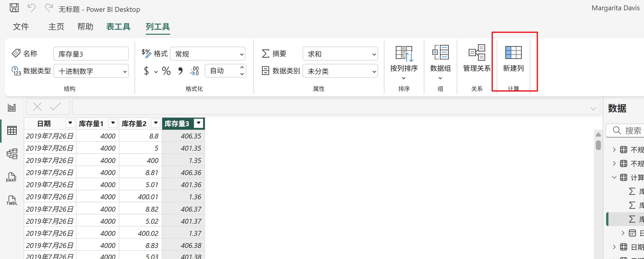Screen dimensions: 644x259
Task: Switch to the 表工具 ribbon tab
Action: point(118,27)
